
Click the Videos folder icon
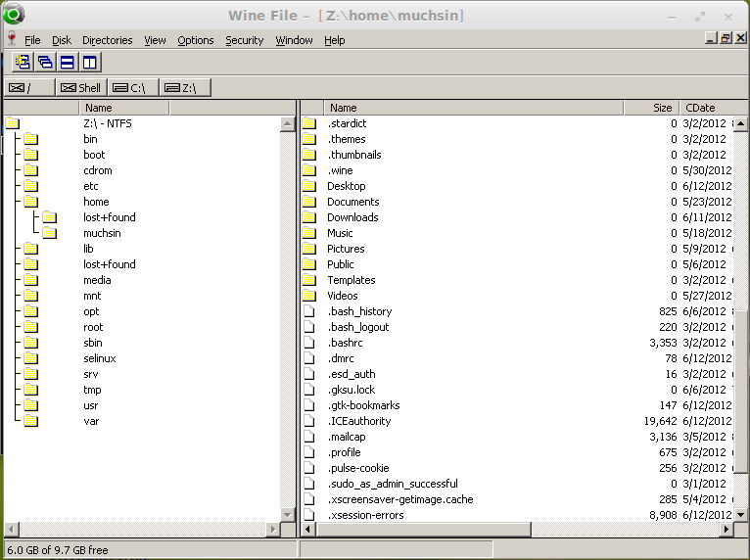point(309,296)
